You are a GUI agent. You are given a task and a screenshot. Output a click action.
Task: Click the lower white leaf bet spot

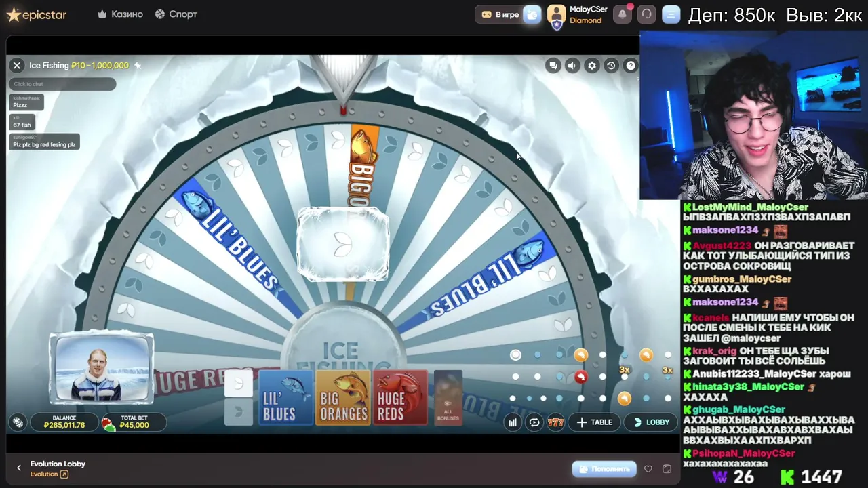pyautogui.click(x=239, y=412)
